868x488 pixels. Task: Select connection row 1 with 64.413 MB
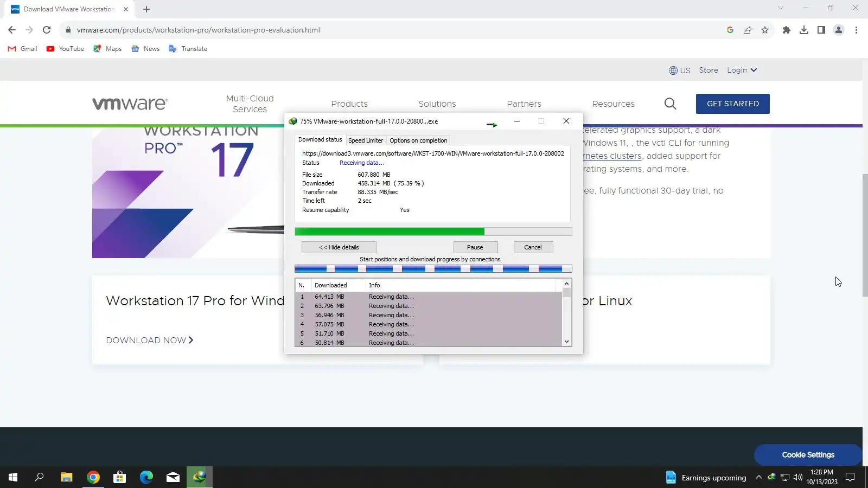[x=429, y=297]
